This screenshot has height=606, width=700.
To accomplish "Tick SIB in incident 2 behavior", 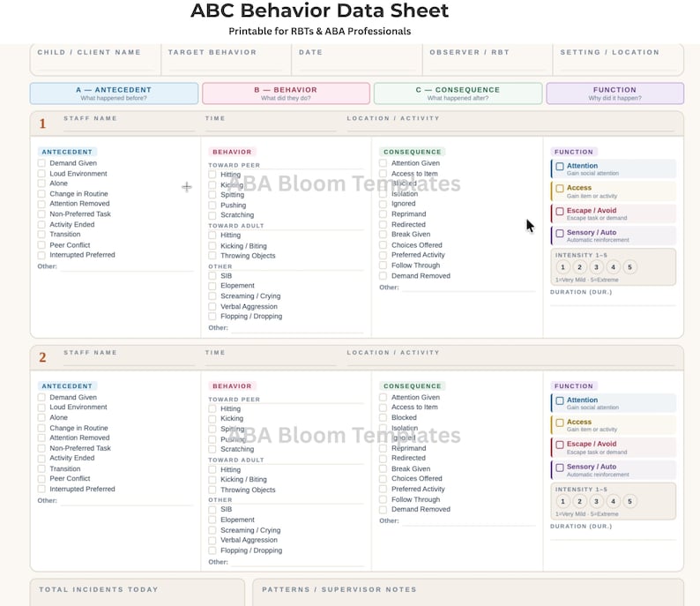I will pyautogui.click(x=212, y=510).
